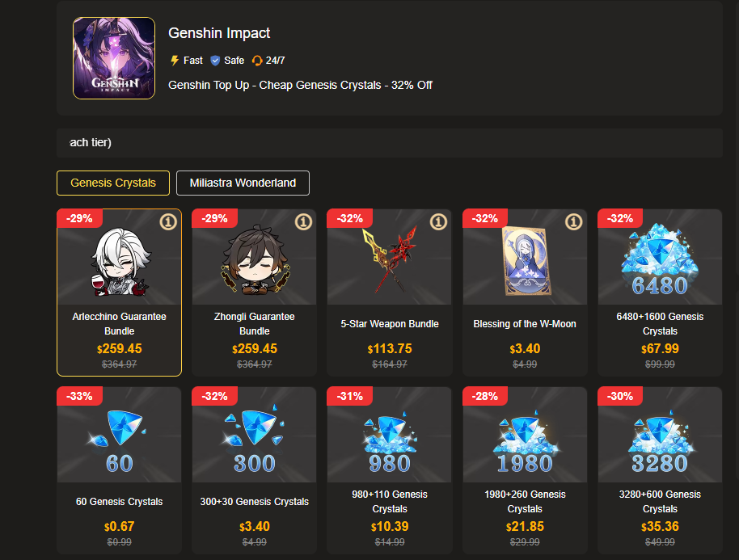Screen dimensions: 739x560
Task: Open info icon on Zhongli Guarantee Bundle
Action: pyautogui.click(x=303, y=222)
